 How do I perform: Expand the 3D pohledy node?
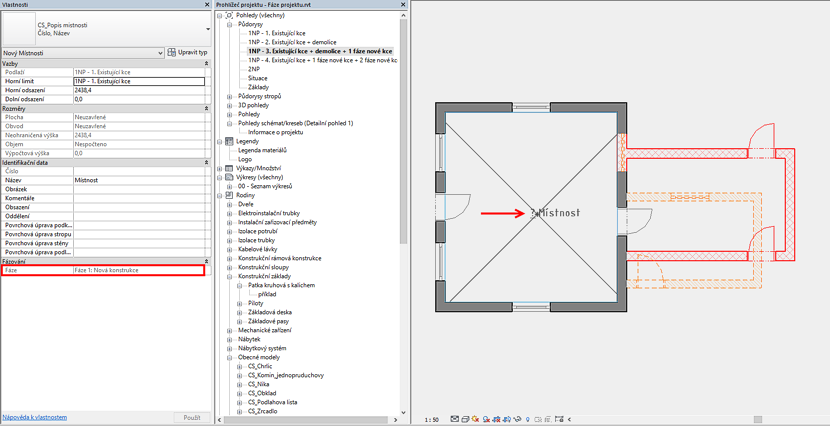pyautogui.click(x=229, y=105)
